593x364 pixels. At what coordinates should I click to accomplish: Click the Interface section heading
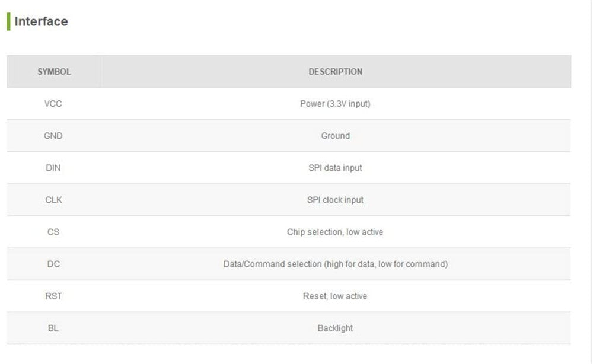41,22
